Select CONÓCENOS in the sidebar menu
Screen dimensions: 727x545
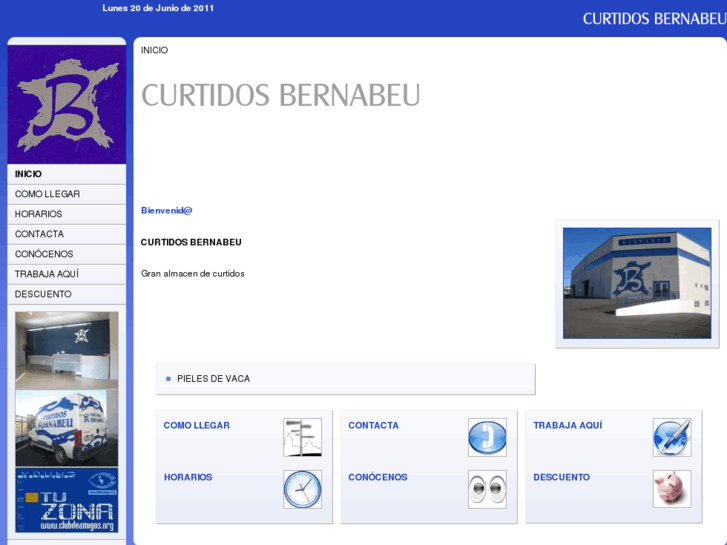(67, 254)
